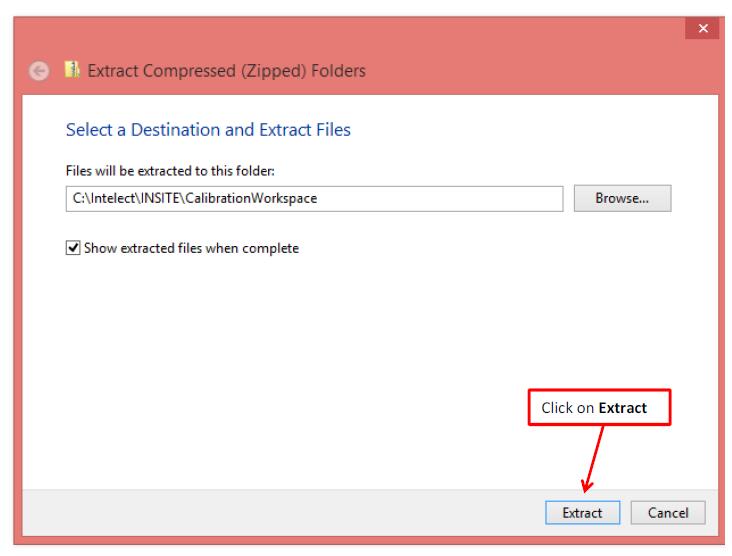
Task: Open Browse to choose destination folder
Action: pyautogui.click(x=622, y=198)
